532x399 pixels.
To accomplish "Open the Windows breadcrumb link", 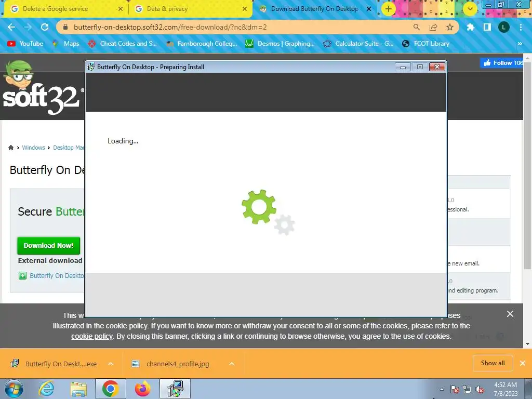I will pos(33,148).
